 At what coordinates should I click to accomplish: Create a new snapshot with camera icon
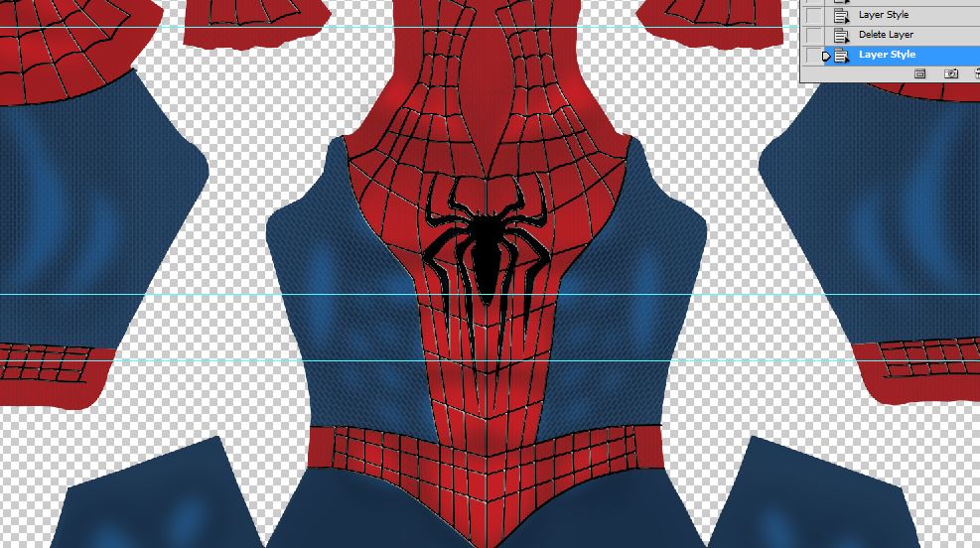[x=951, y=73]
